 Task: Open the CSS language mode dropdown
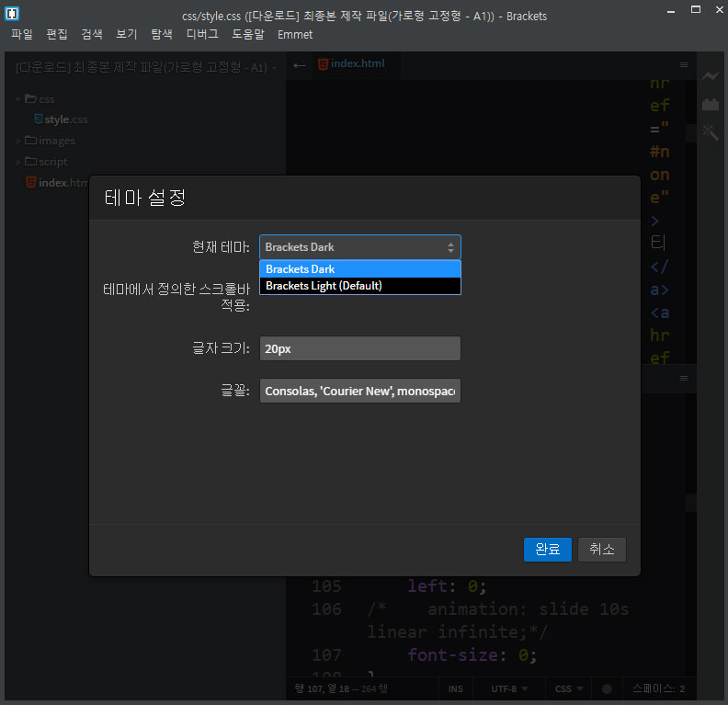[x=569, y=688]
